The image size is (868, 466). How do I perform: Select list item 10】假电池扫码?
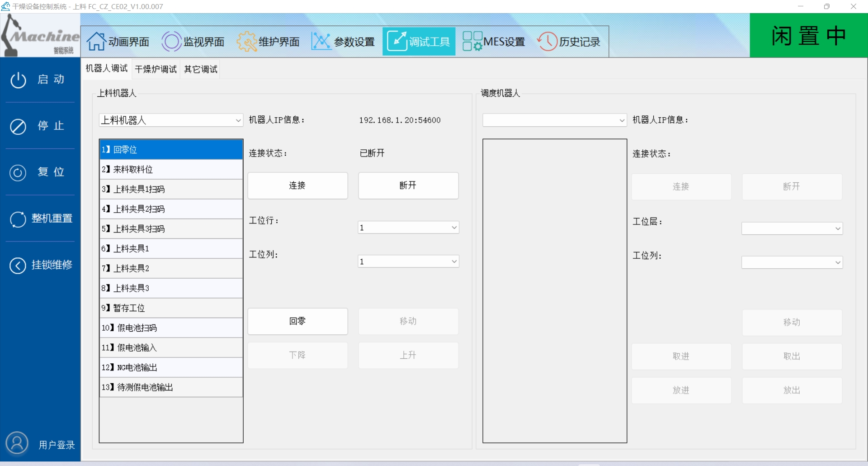[x=171, y=328]
